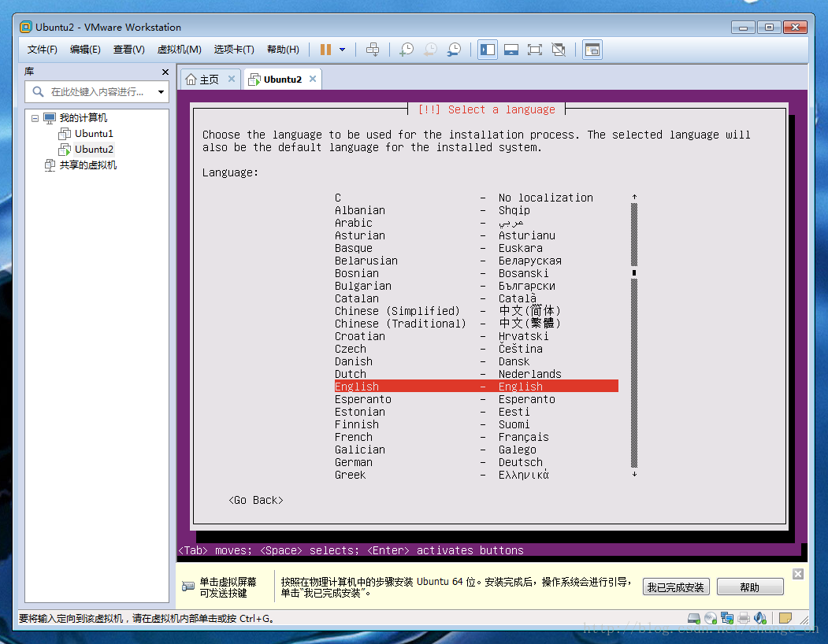
Task: Click the language list scroll up arrow
Action: click(634, 197)
